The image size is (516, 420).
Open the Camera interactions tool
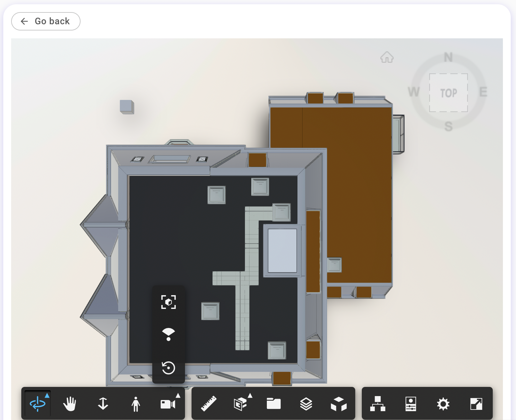(168, 404)
